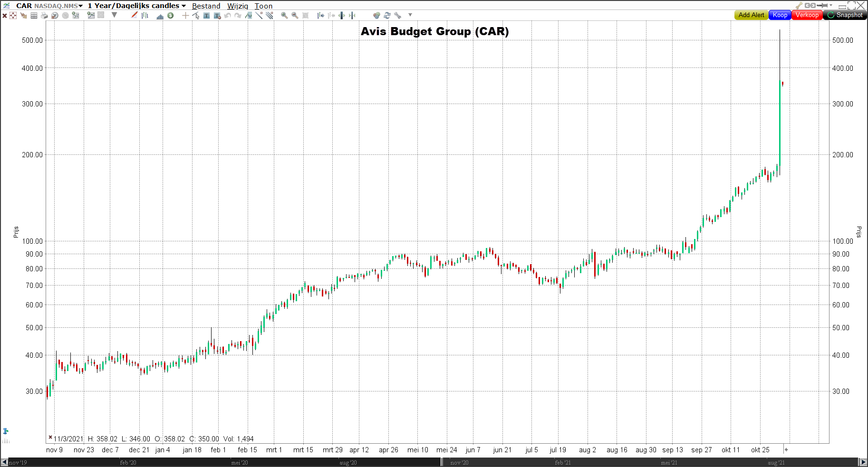
Task: Click the blue Koop button
Action: coord(780,15)
